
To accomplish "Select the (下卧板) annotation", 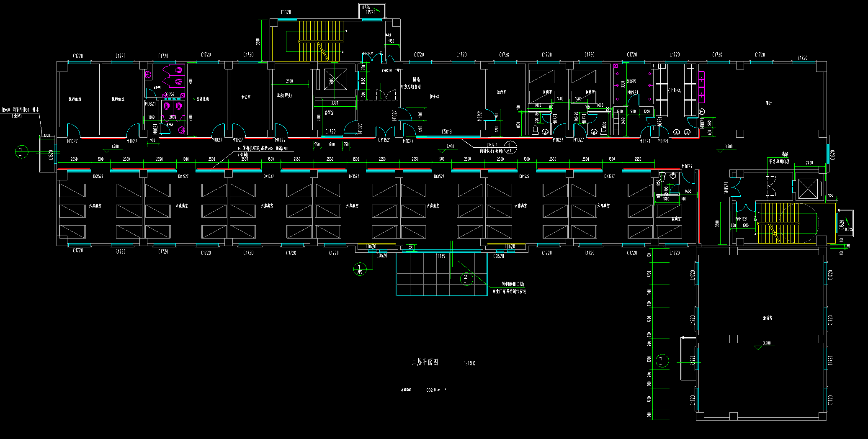I will [x=675, y=90].
